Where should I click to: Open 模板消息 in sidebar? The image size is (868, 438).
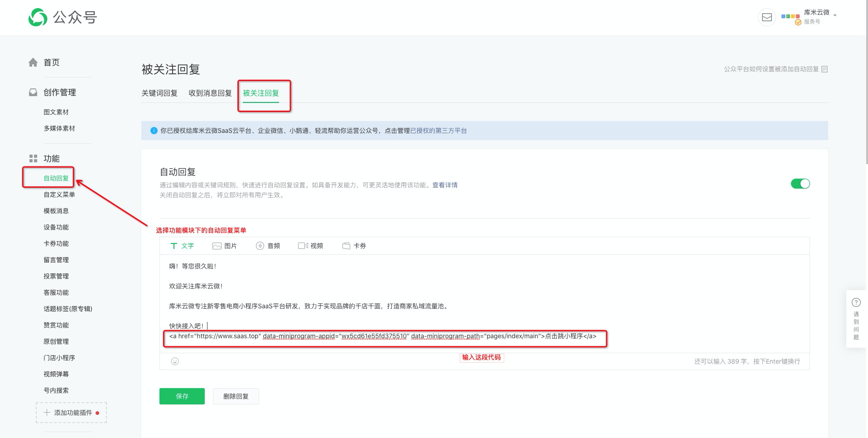56,211
